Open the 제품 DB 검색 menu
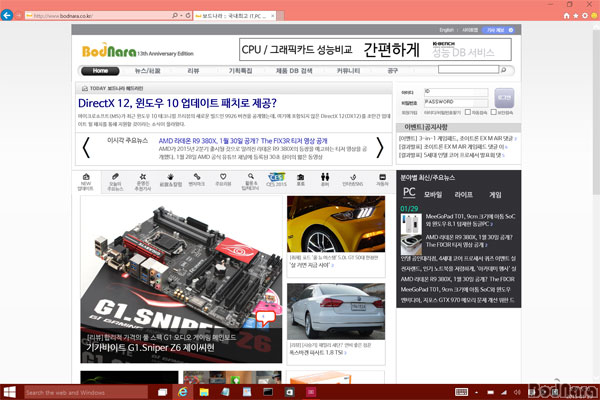The width and height of the screenshot is (600, 400). click(294, 71)
